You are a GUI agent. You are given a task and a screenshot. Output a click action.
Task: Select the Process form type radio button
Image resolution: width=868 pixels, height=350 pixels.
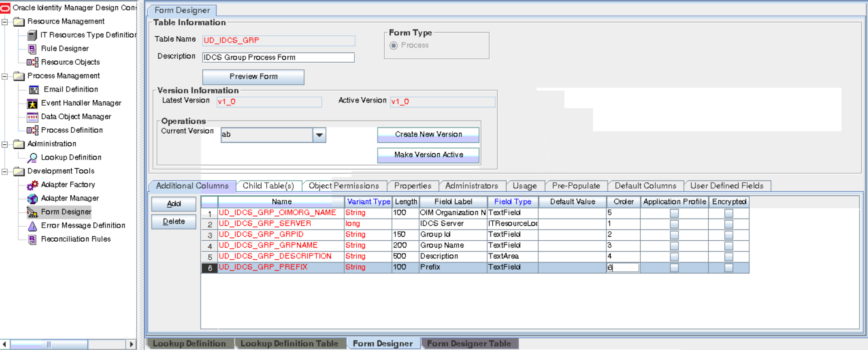pos(394,45)
